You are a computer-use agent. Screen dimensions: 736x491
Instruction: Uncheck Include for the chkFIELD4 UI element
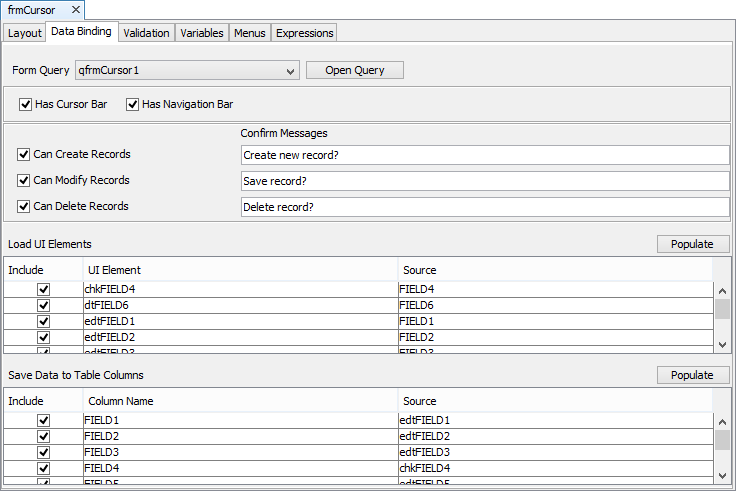tap(43, 290)
